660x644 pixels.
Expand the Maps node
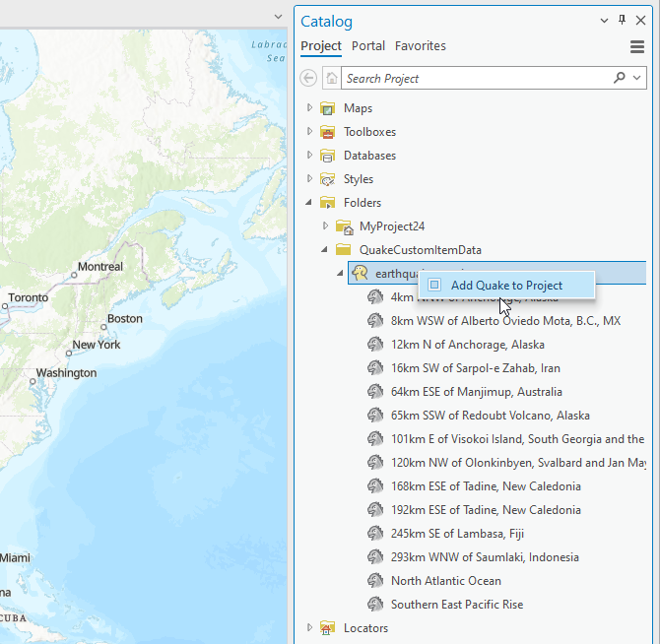tap(309, 107)
